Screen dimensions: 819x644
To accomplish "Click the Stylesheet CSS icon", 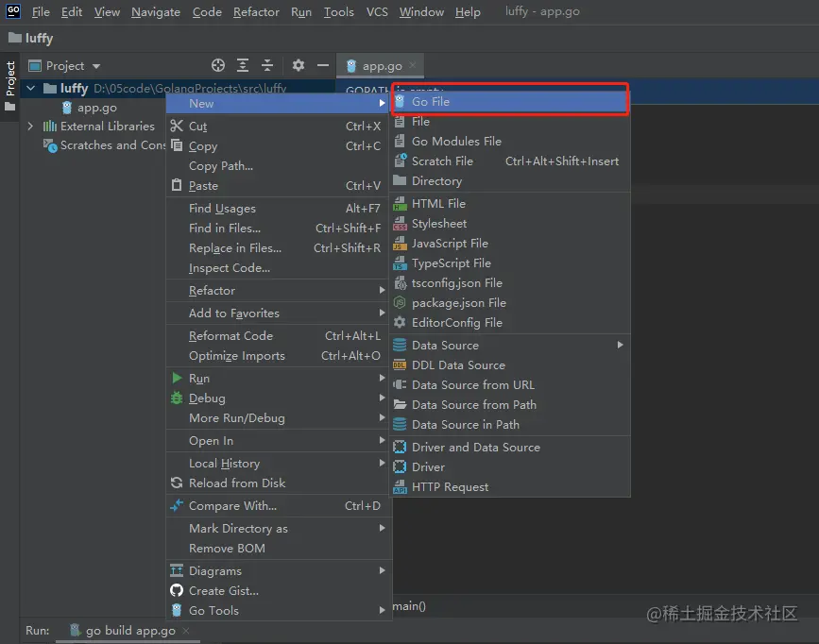I will (400, 223).
